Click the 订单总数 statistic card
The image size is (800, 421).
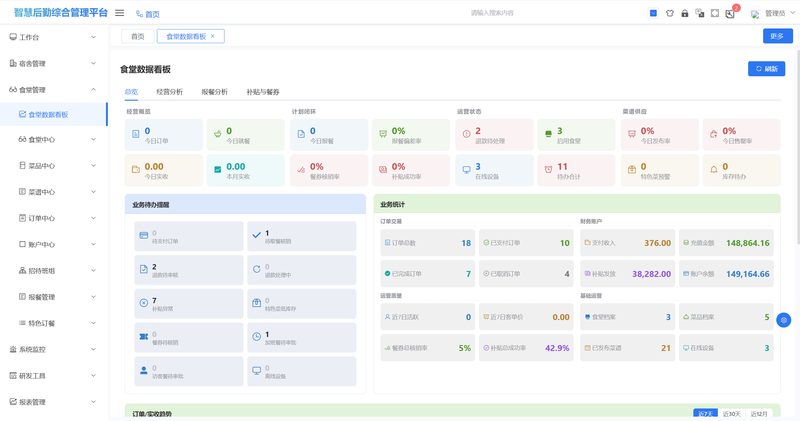pyautogui.click(x=428, y=243)
